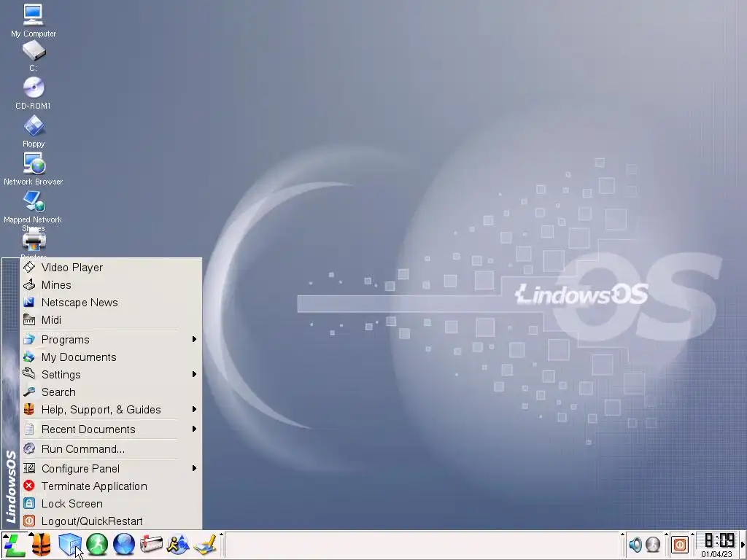
Task: Launch the blue globe web browser
Action: pos(124,545)
